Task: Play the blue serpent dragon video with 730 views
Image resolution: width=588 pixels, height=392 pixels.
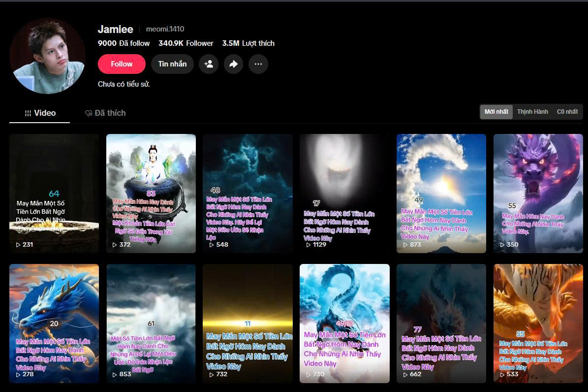Action: coord(344,323)
